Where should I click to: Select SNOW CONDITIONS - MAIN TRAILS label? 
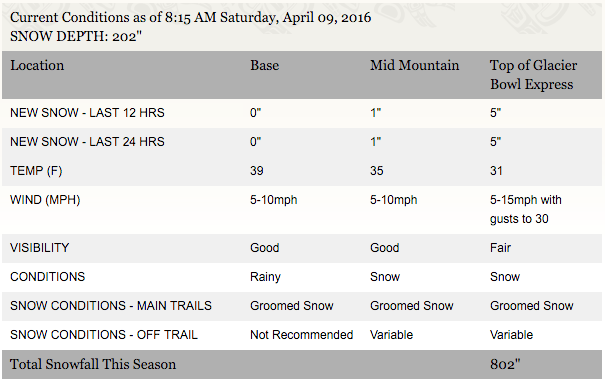[111, 306]
